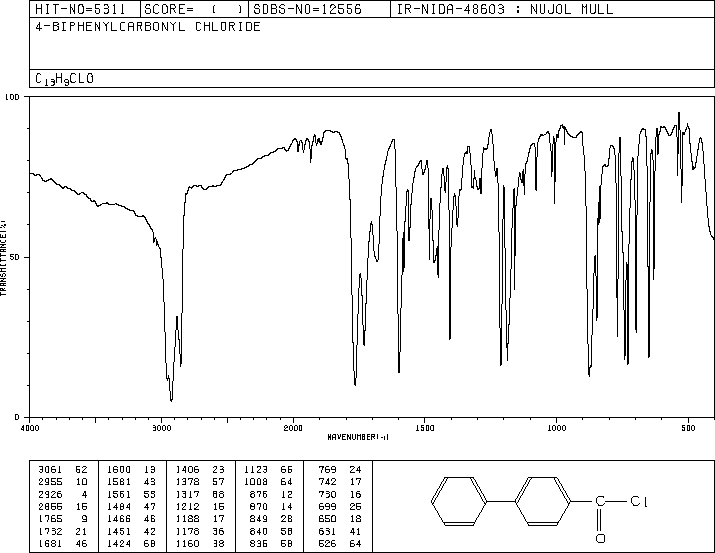Click the SCORE= header field

(194, 9)
